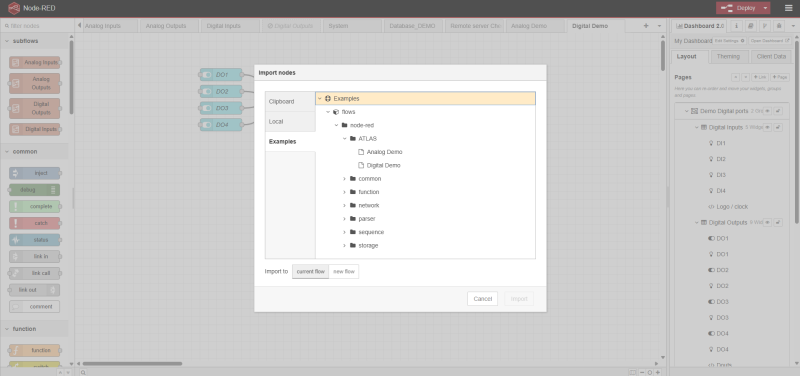Click the first DO1 switch widget icon
This screenshot has width=800, height=376.
(712, 238)
